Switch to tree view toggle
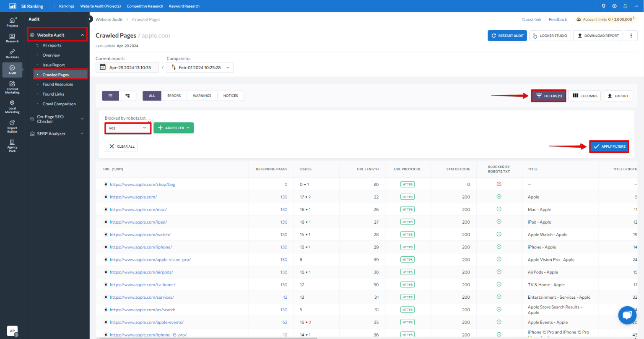This screenshot has width=644, height=339. pos(127,96)
